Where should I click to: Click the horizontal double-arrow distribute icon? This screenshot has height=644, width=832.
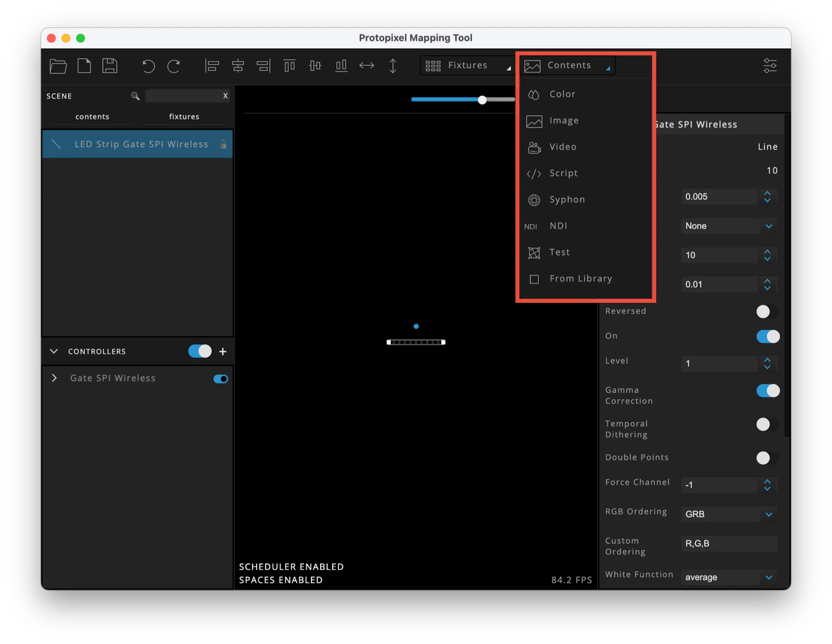[366, 65]
